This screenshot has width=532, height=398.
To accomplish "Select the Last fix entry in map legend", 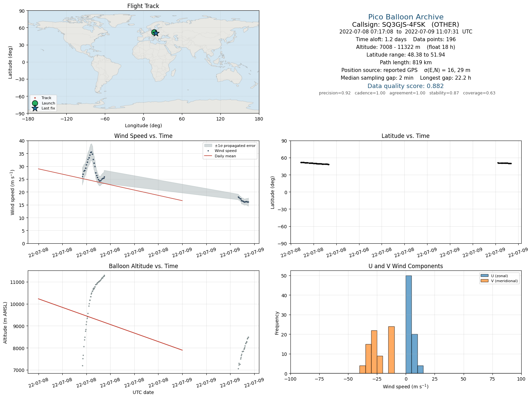I will pos(43,108).
